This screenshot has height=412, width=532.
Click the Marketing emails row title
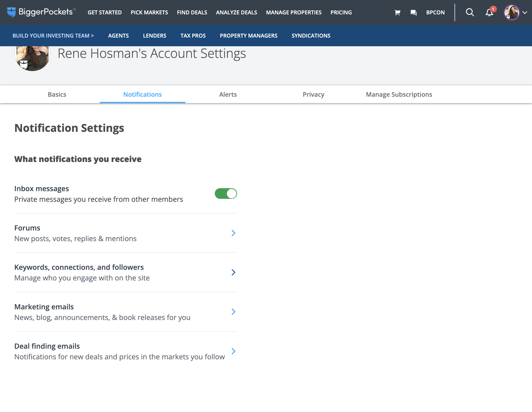pyautogui.click(x=44, y=307)
